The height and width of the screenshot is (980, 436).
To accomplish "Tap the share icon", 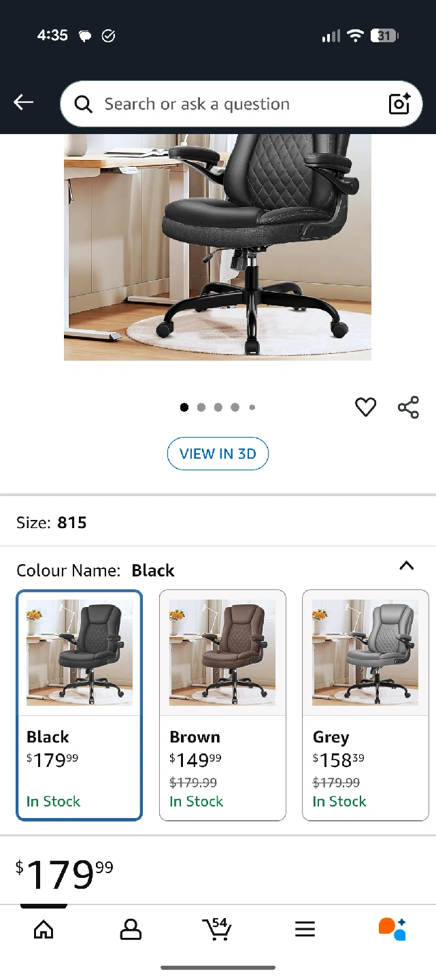I will pyautogui.click(x=408, y=407).
